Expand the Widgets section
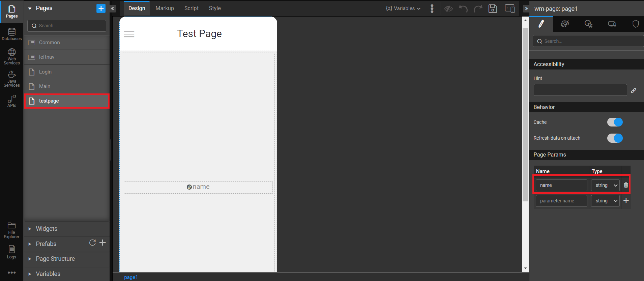The image size is (644, 281). pos(47,229)
